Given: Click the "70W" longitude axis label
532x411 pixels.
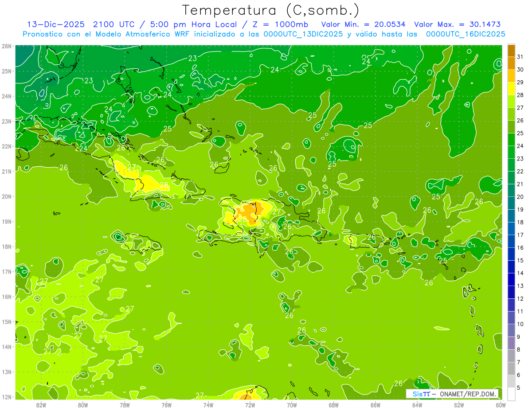Looking at the screenshot, I should [x=292, y=405].
